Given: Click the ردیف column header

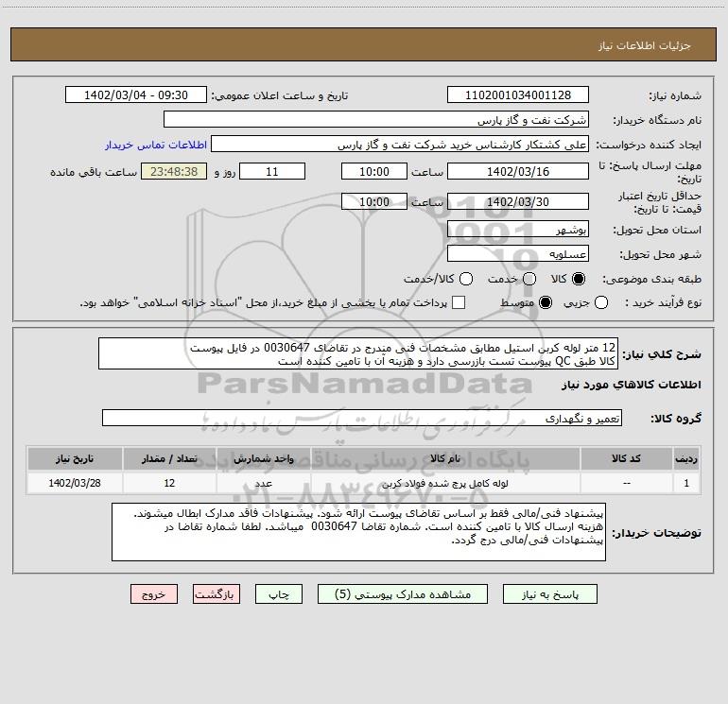Looking at the screenshot, I should point(686,459).
